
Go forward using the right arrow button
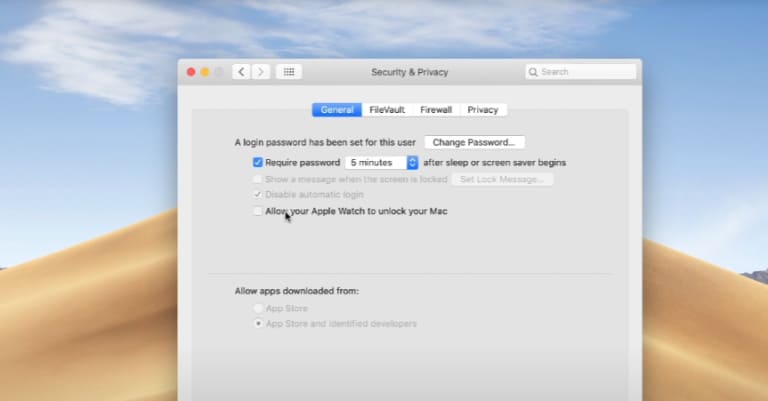coord(261,72)
